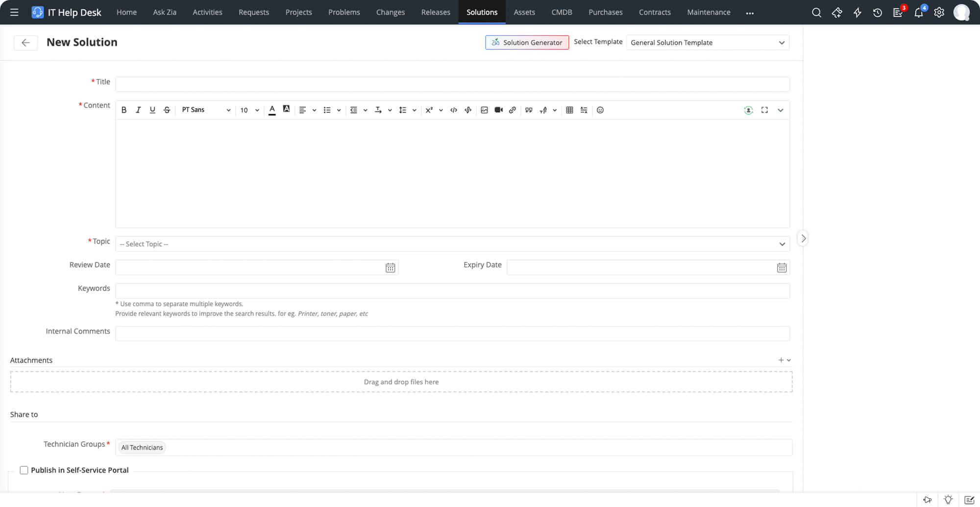
Task: Insert a hyperlink in the editor
Action: click(513, 110)
